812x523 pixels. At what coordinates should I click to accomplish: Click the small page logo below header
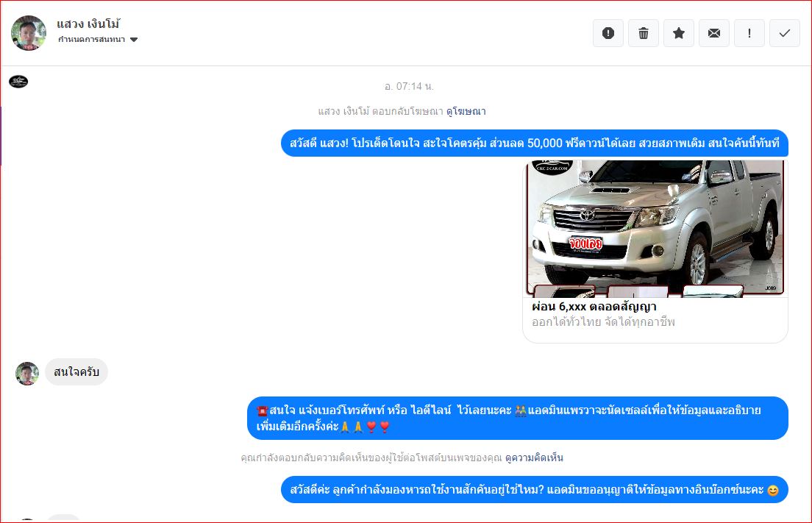click(x=18, y=81)
